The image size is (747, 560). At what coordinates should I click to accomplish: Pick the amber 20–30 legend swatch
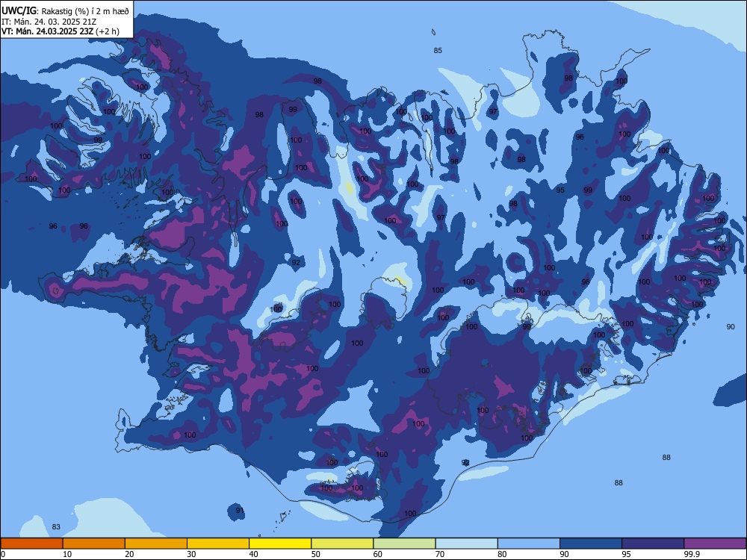tap(156, 544)
